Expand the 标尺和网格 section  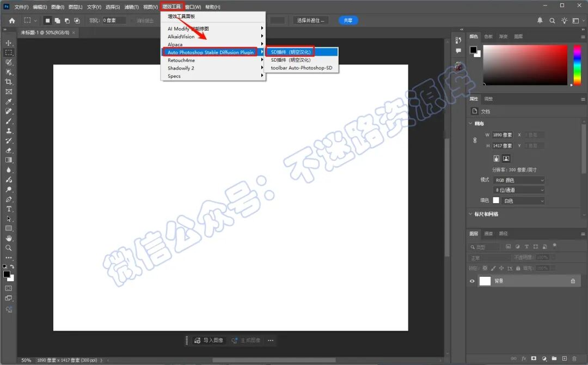(x=470, y=214)
